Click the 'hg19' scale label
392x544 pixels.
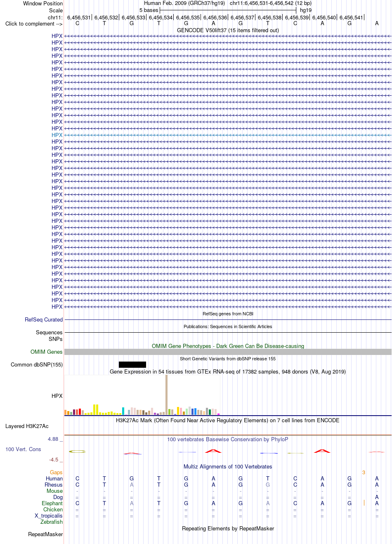coord(306,10)
